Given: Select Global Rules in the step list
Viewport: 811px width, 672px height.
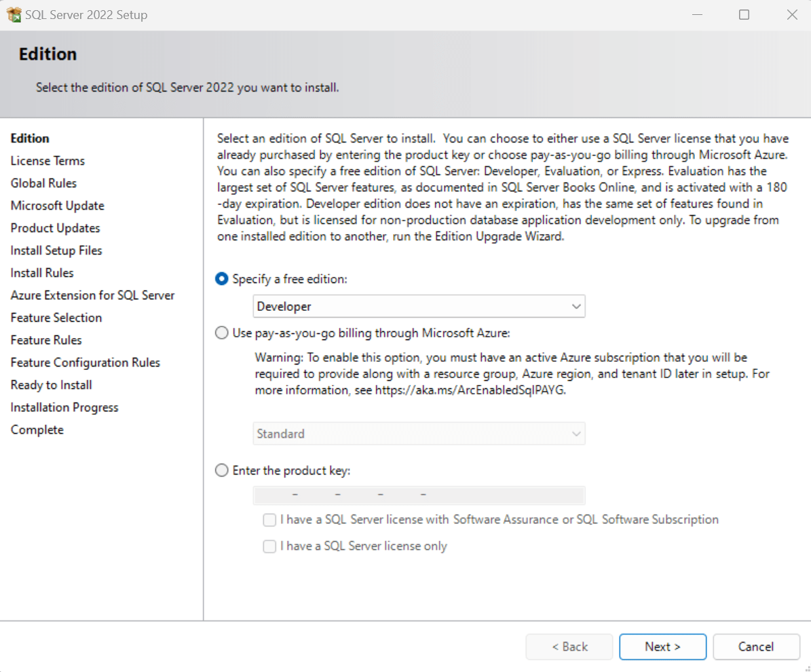Looking at the screenshot, I should (x=43, y=183).
